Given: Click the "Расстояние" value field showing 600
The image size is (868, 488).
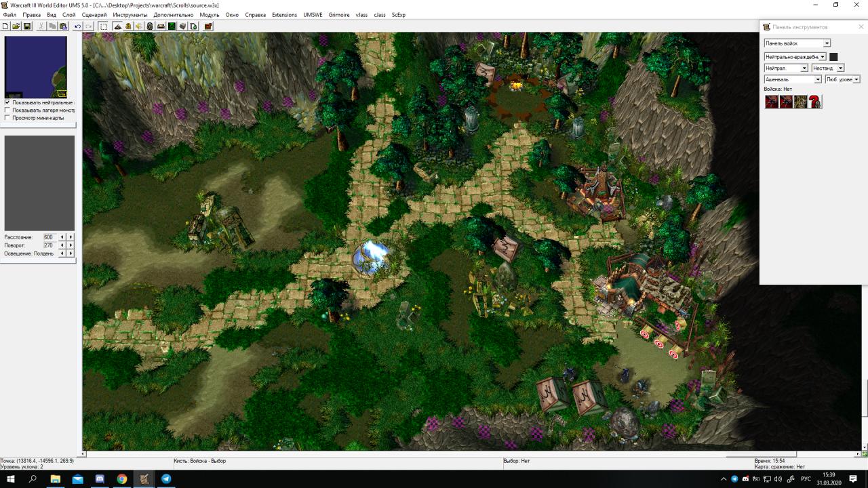Looking at the screenshot, I should [49, 237].
